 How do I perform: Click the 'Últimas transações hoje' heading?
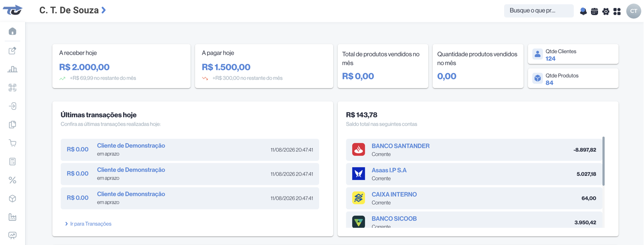point(98,115)
